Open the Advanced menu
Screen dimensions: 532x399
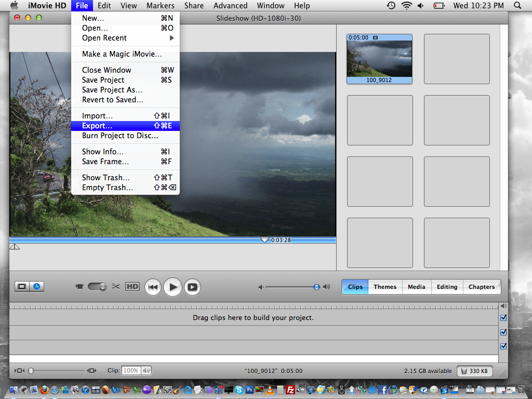coord(230,5)
